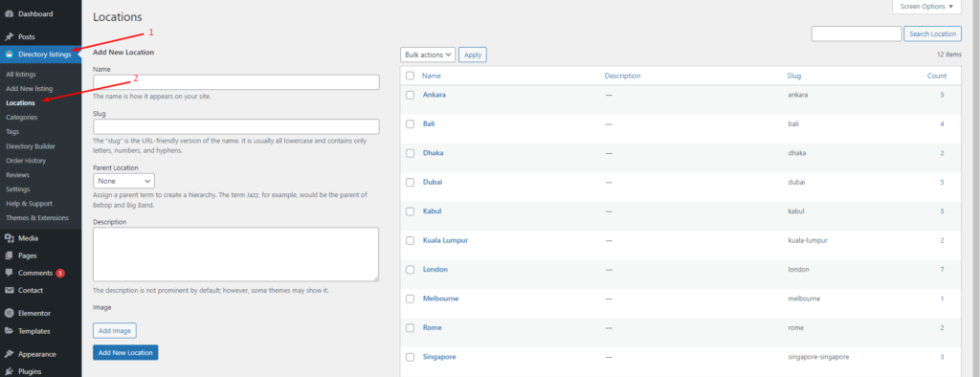The width and height of the screenshot is (980, 377).
Task: Go to Directory Builder submenu item
Action: coord(31,146)
